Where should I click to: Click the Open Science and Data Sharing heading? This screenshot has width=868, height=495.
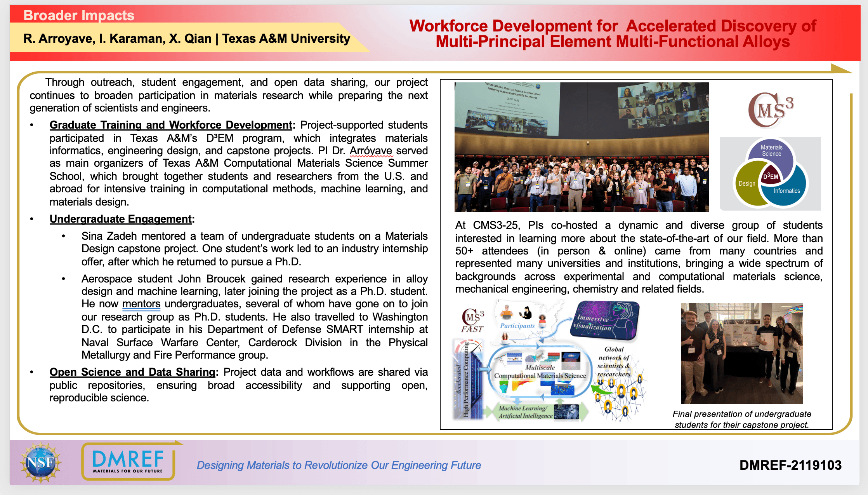pyautogui.click(x=132, y=372)
